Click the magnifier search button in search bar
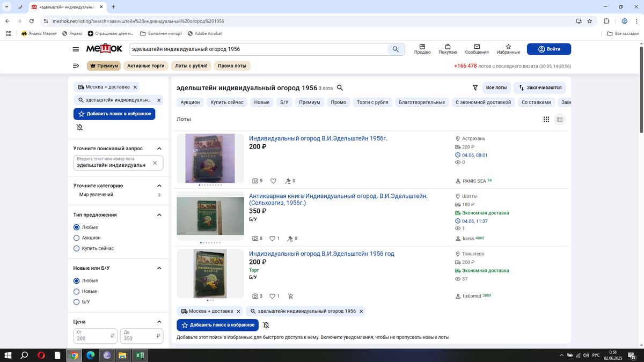Image resolution: width=644 pixels, height=362 pixels. pyautogui.click(x=396, y=49)
